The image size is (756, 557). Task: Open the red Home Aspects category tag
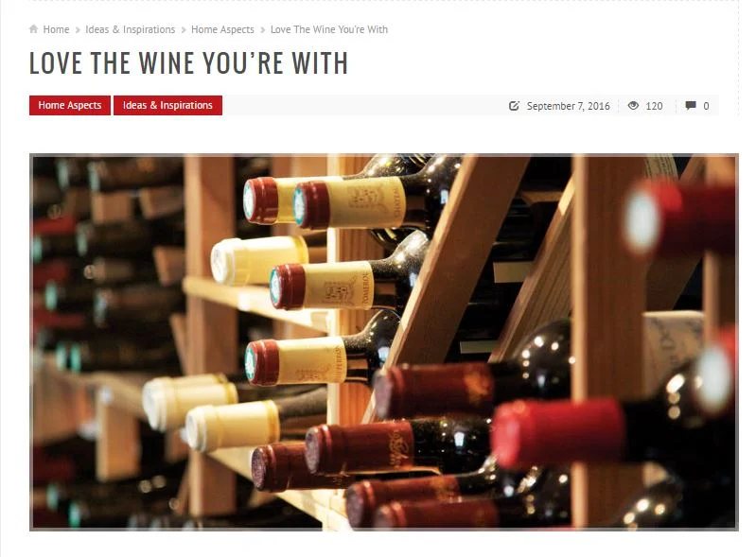pos(70,105)
